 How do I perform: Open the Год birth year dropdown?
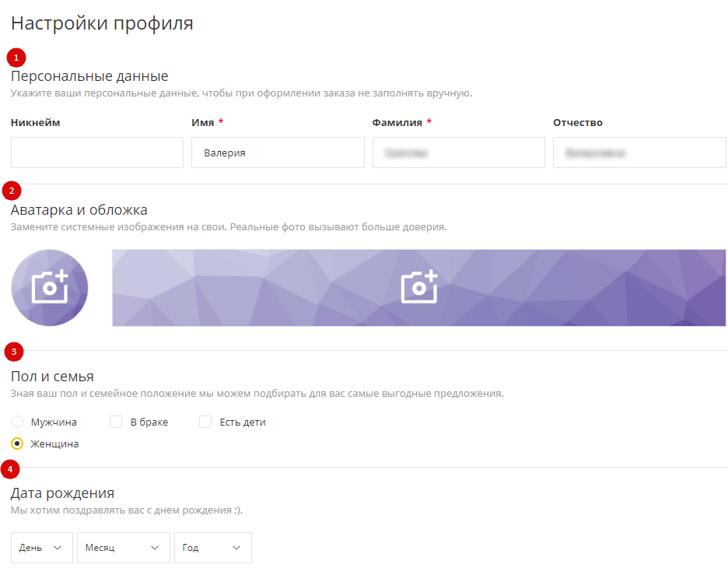point(213,548)
